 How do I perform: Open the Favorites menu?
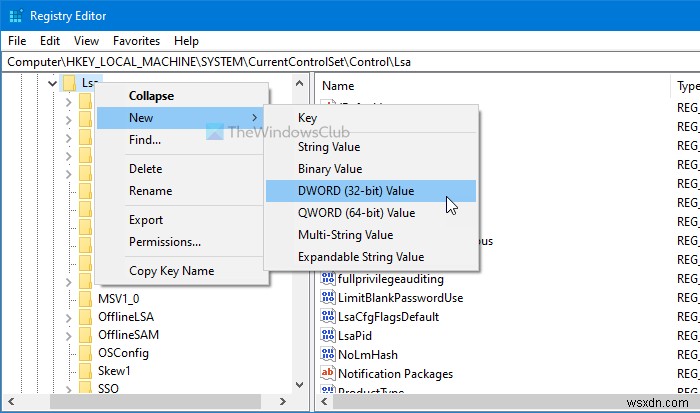pyautogui.click(x=136, y=41)
